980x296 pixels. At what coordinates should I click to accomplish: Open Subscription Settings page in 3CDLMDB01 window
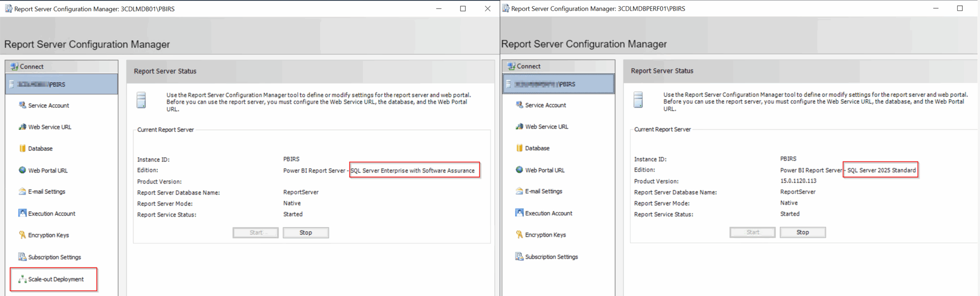click(x=54, y=257)
